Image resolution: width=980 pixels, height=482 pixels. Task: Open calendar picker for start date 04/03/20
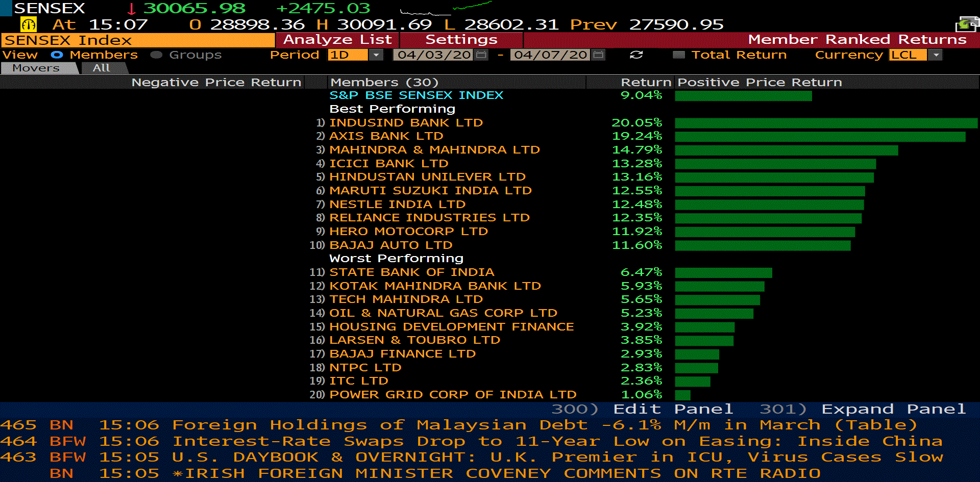tap(481, 55)
